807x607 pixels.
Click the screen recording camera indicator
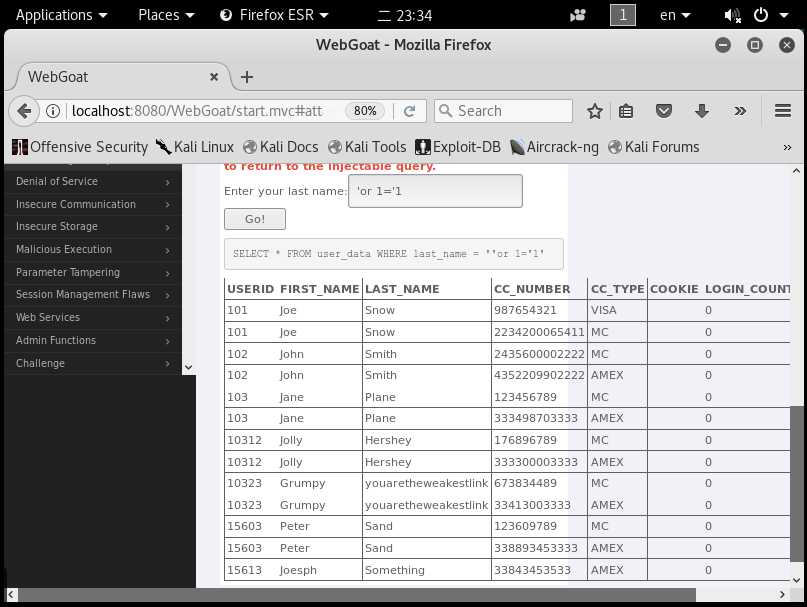(577, 15)
